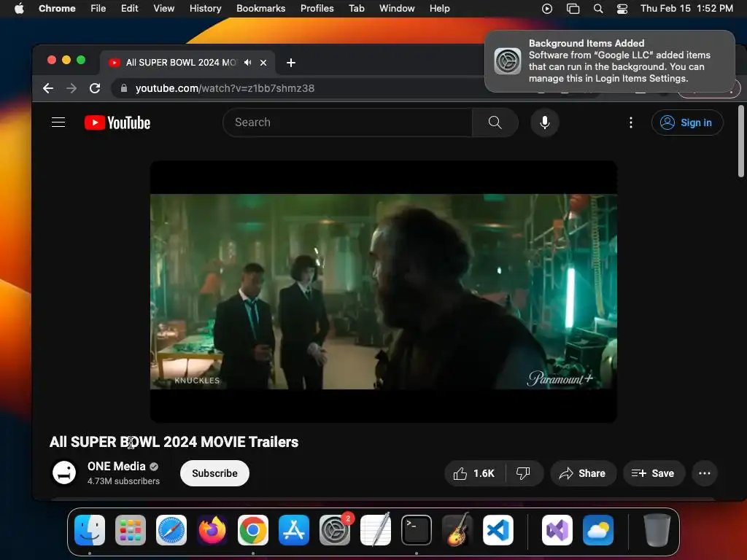Click the screen mirroring menu bar icon
The image size is (747, 560).
pyautogui.click(x=573, y=8)
